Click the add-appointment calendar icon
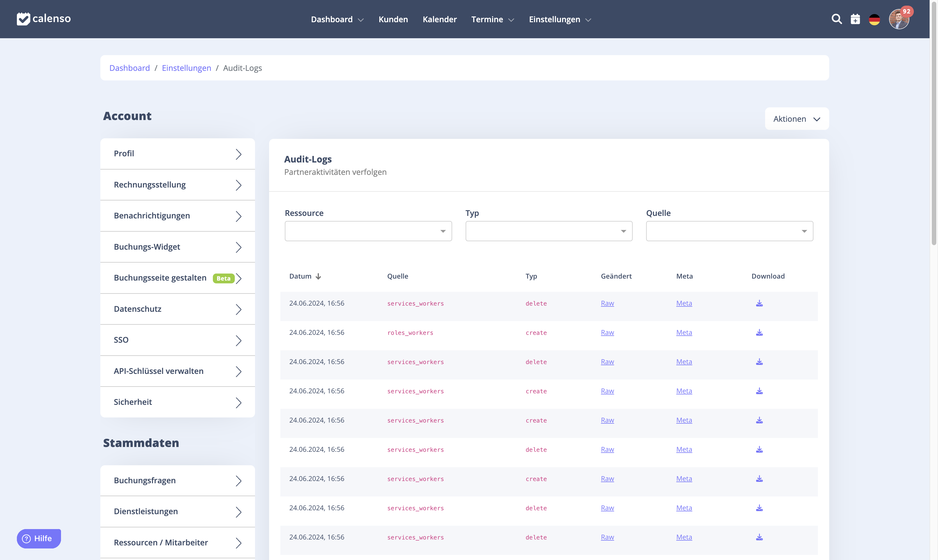This screenshot has height=560, width=938. 855,19
